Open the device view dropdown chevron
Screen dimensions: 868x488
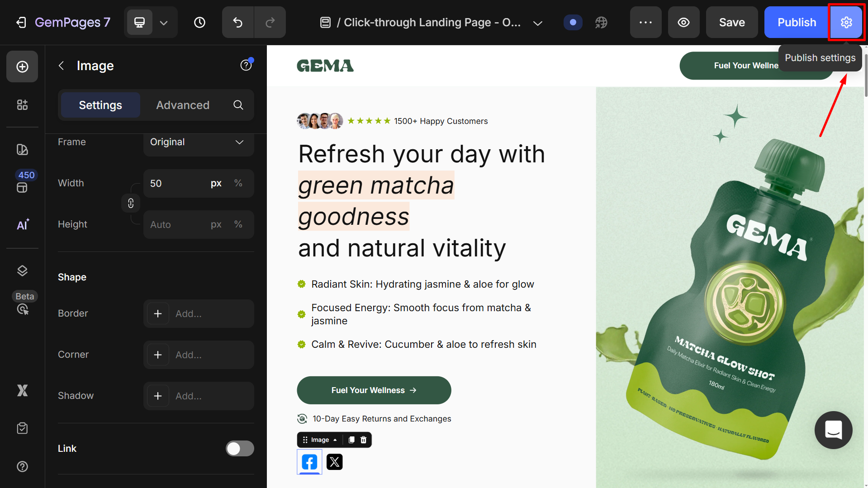(164, 22)
